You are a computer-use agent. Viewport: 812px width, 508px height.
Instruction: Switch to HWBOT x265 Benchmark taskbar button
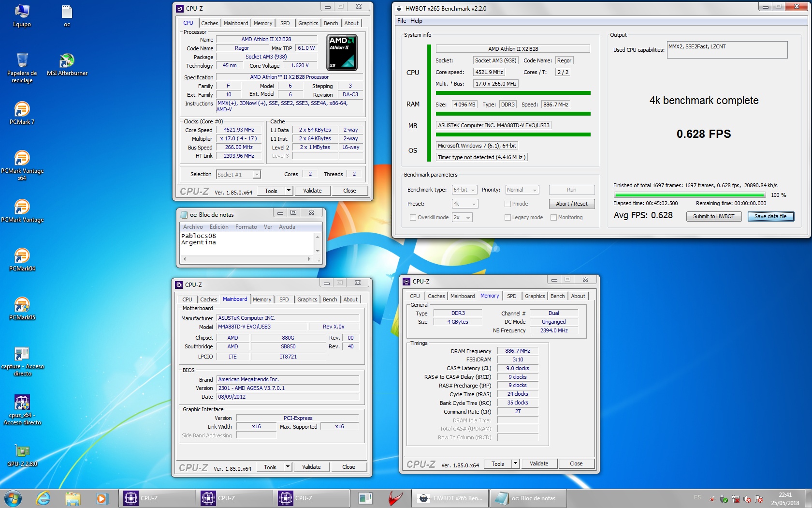coord(450,498)
